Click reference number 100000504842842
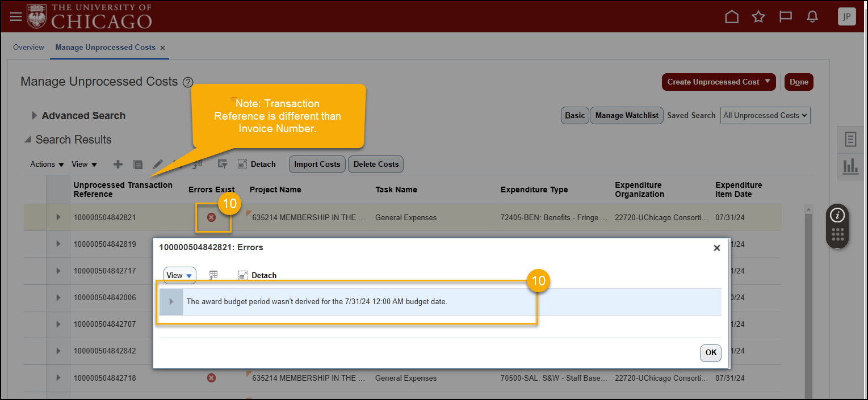Screen dimensions: 868x400 coord(105,351)
